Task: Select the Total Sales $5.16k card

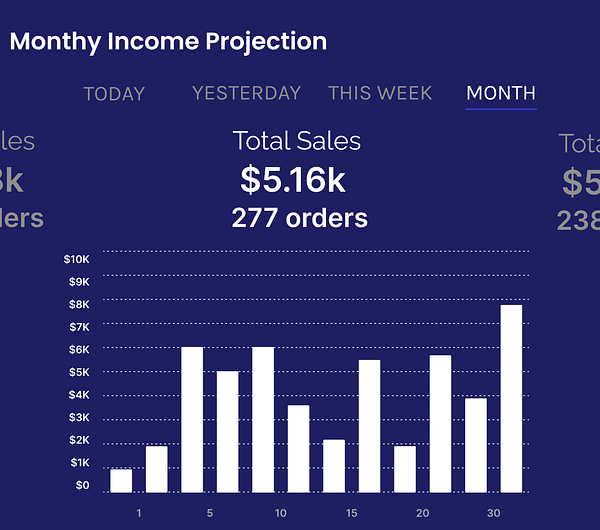Action: click(298, 179)
